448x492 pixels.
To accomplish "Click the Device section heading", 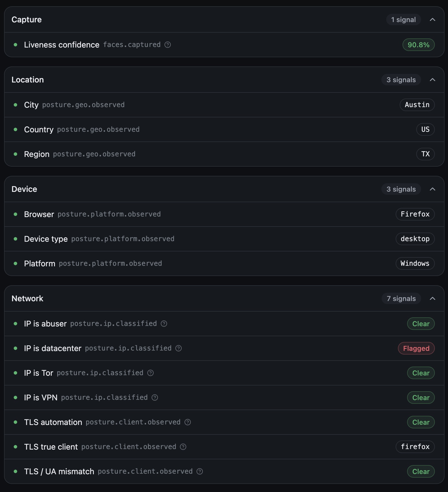I will coord(24,189).
